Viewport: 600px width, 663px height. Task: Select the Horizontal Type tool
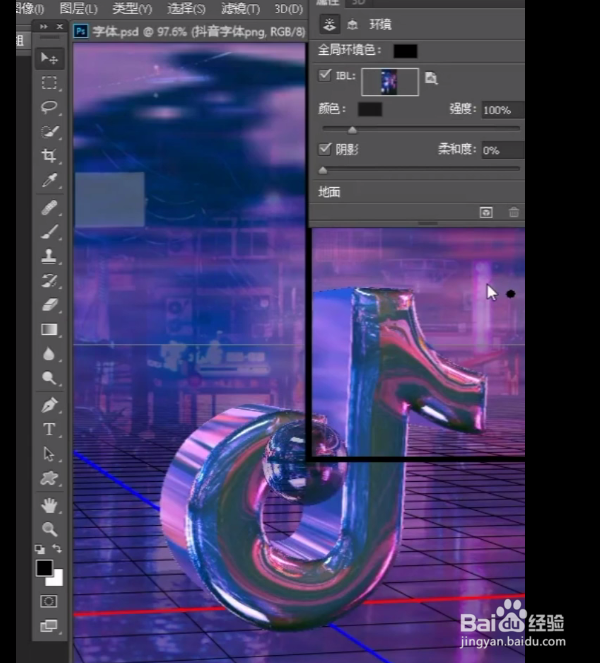click(49, 430)
